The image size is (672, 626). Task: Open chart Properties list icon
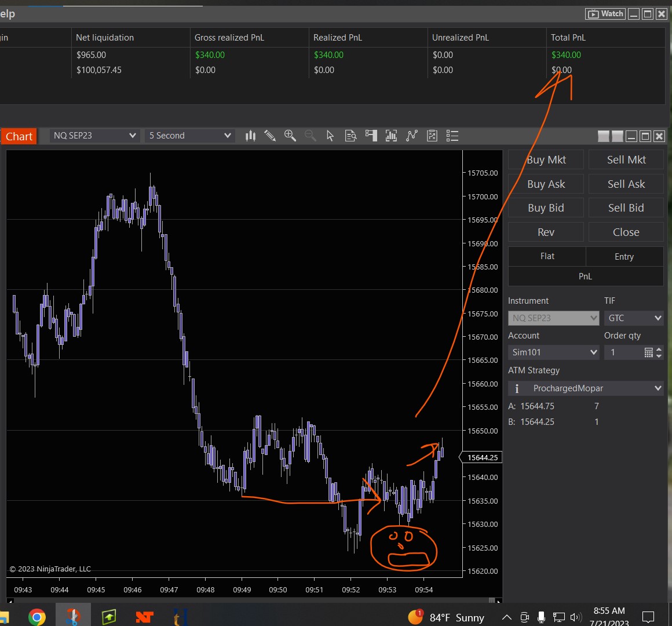(452, 136)
